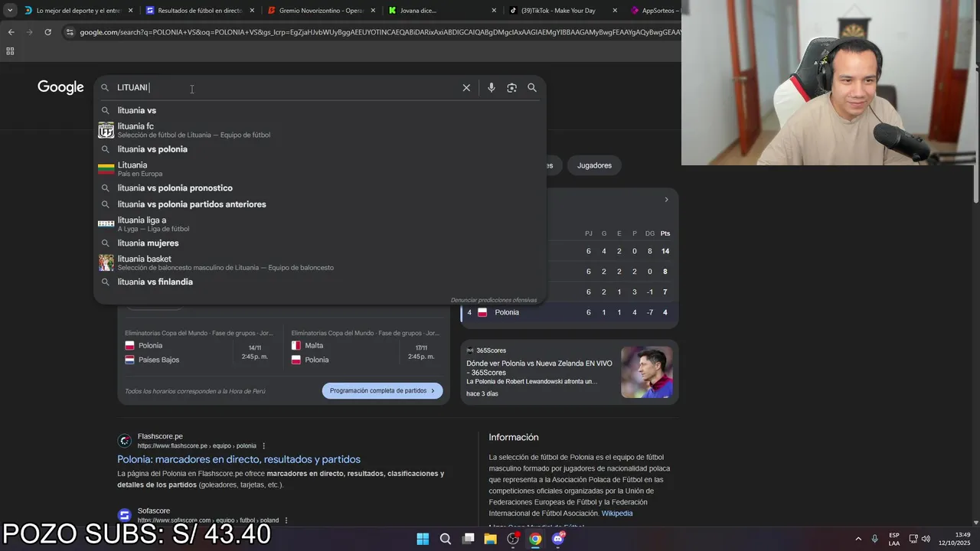Choose suggestion 'lituania fc' football team
The width and height of the screenshot is (980, 551).
click(320, 130)
